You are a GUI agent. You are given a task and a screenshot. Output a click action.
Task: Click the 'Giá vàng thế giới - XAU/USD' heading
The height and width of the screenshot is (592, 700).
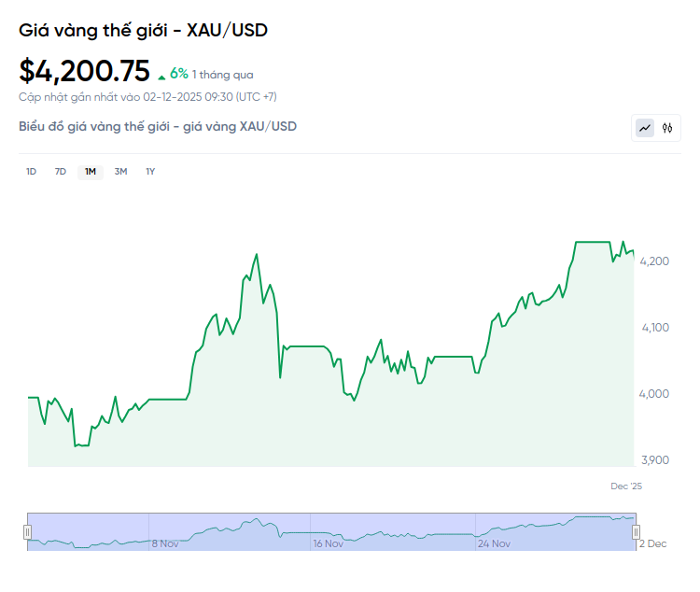click(144, 31)
